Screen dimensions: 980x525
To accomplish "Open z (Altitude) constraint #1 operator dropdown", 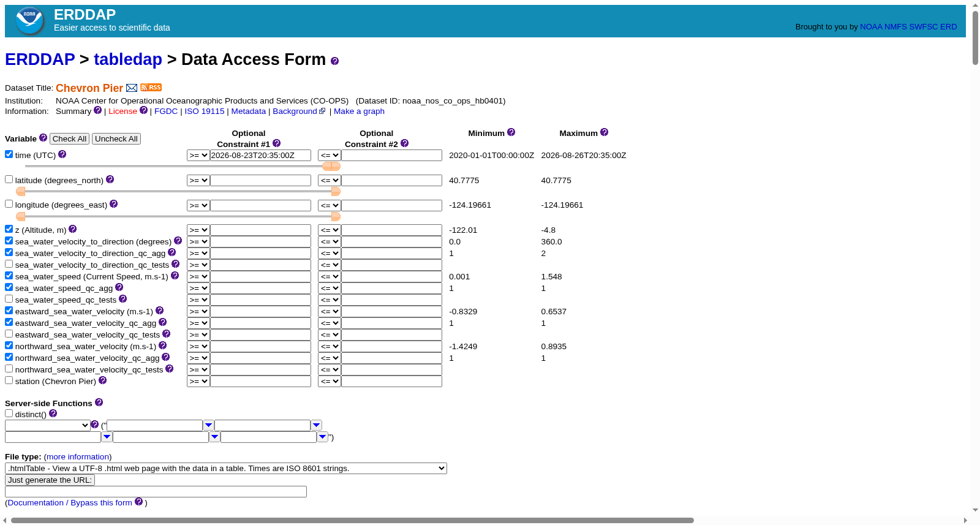I will [198, 230].
